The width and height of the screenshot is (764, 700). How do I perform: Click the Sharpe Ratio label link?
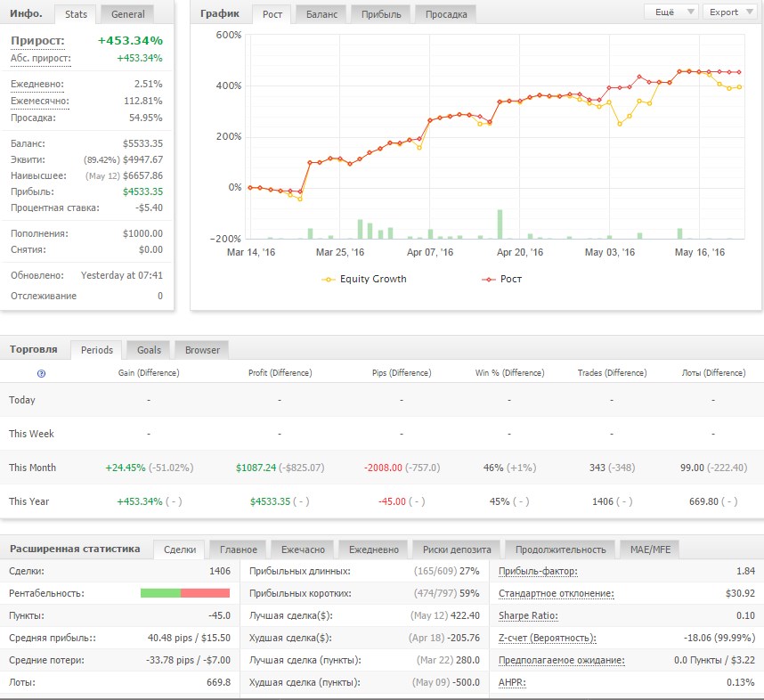pyautogui.click(x=529, y=615)
